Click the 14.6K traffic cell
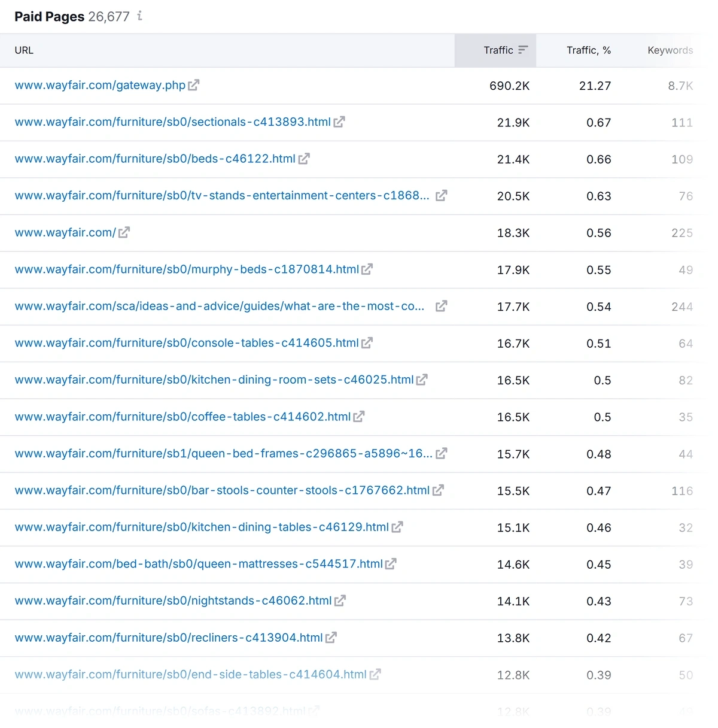The height and width of the screenshot is (728, 718). coord(513,565)
